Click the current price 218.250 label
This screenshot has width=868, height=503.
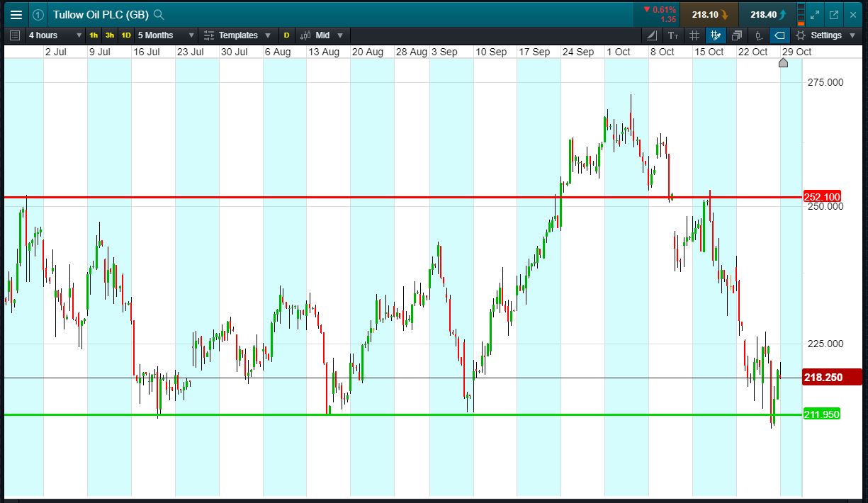coord(832,378)
